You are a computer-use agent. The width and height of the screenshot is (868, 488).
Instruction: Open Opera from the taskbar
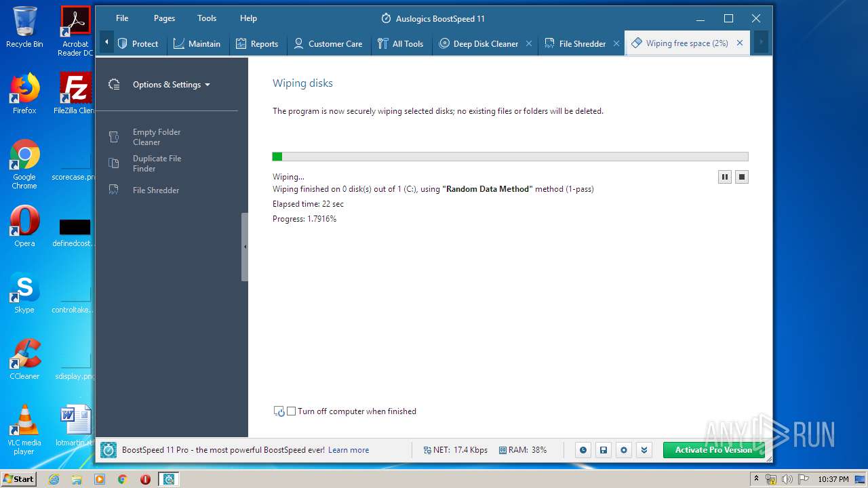(x=145, y=479)
